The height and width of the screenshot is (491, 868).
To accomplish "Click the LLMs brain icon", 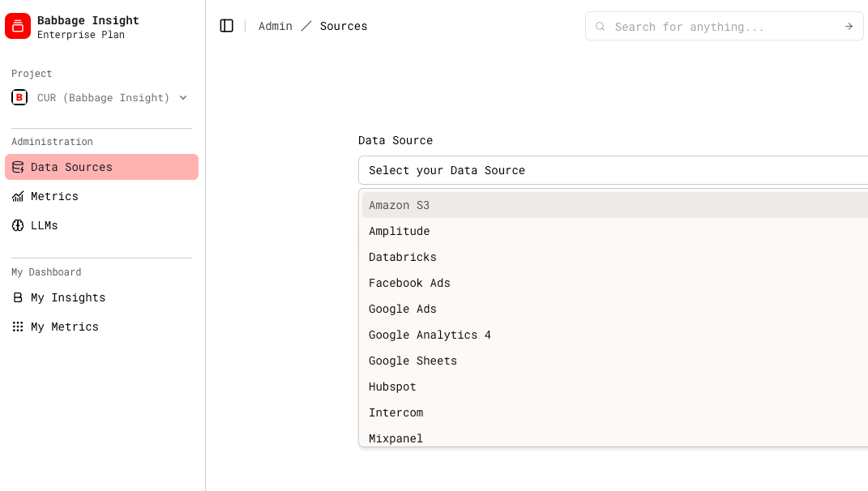I will click(x=18, y=225).
